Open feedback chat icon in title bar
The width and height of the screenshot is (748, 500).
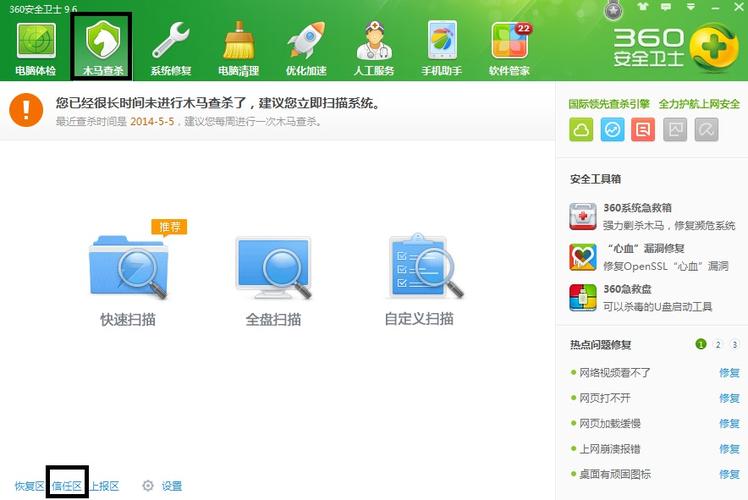(666, 7)
